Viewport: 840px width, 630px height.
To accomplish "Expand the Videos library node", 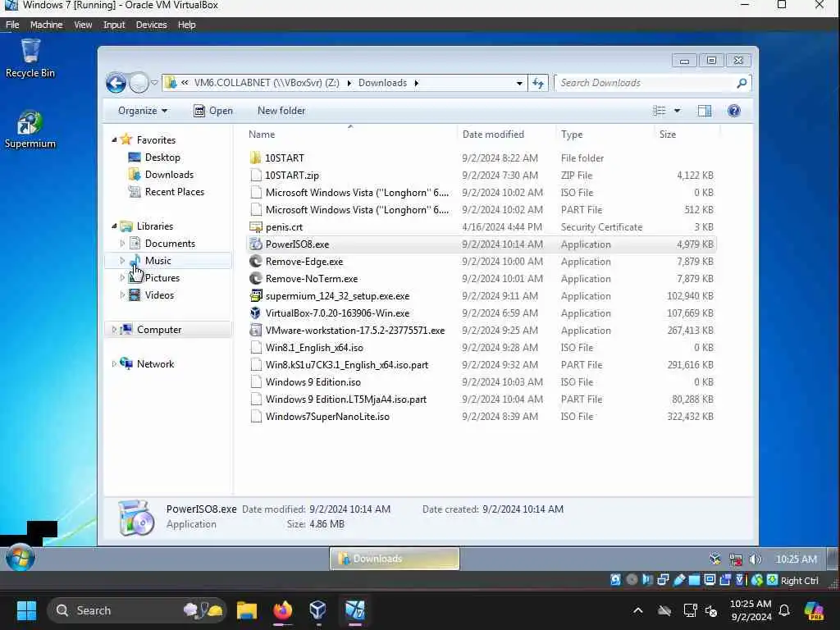I will tap(122, 295).
